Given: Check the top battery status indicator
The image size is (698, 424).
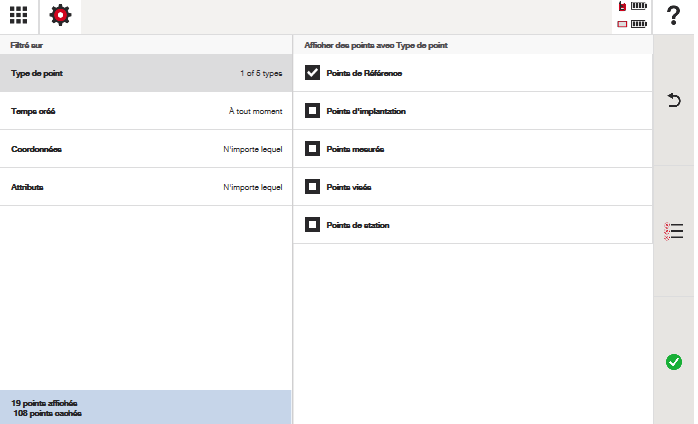Looking at the screenshot, I should (633, 7).
